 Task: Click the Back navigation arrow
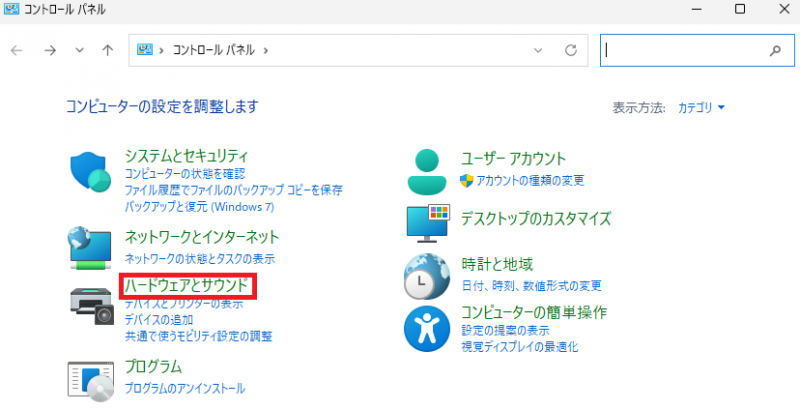tap(17, 50)
